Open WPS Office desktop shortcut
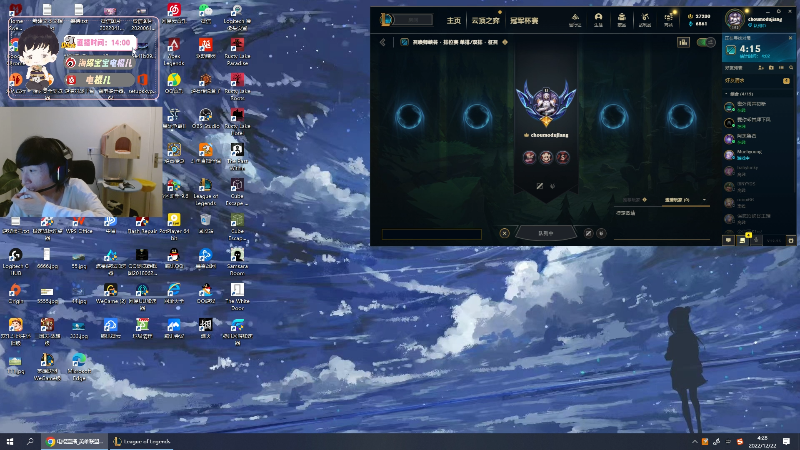Viewport: 800px width, 450px height. (x=79, y=224)
